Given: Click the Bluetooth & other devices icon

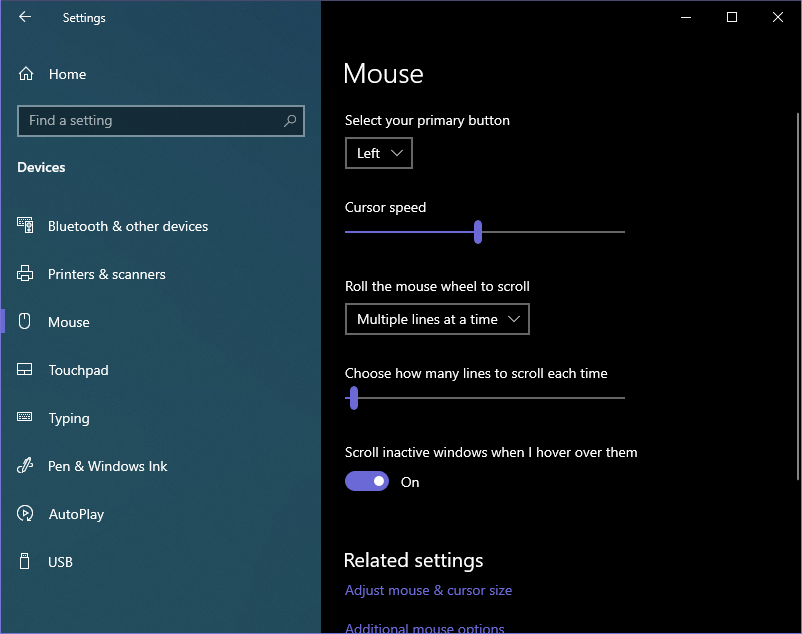Looking at the screenshot, I should 26,226.
